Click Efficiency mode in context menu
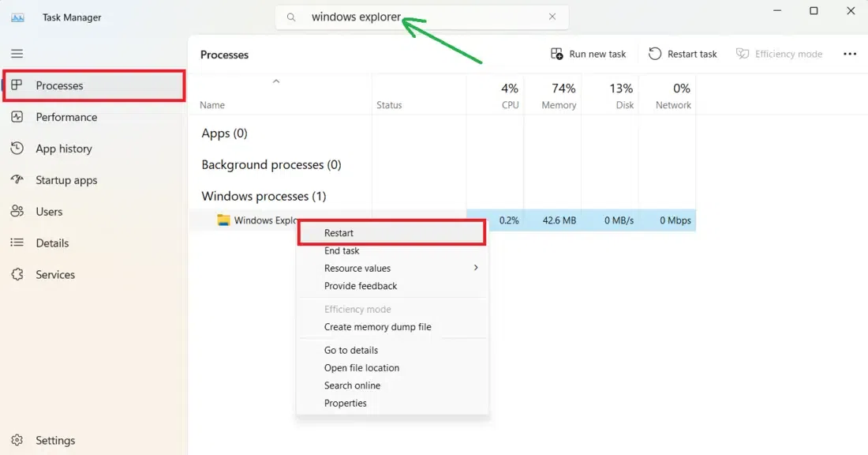 tap(392, 309)
